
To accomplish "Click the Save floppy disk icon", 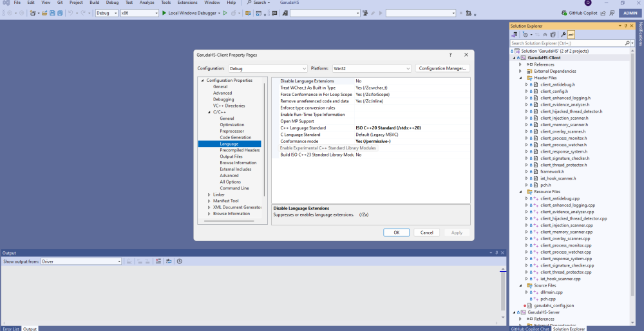I will coord(53,13).
